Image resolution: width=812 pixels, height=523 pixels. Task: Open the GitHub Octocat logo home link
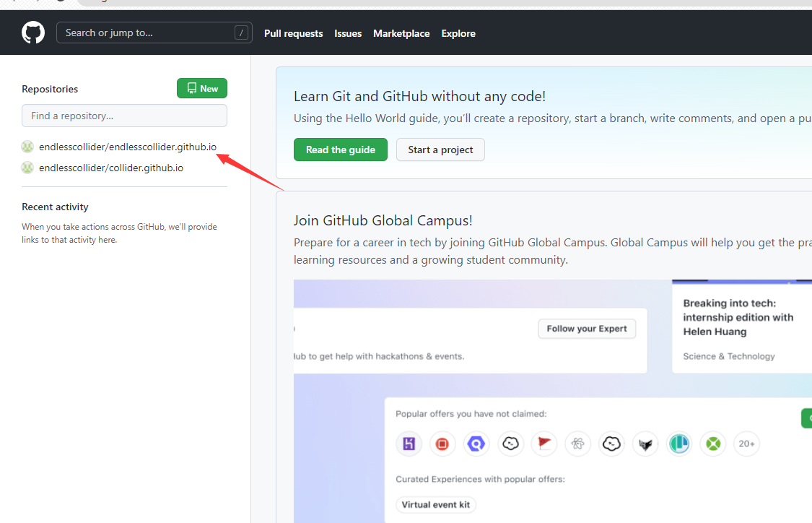click(33, 33)
